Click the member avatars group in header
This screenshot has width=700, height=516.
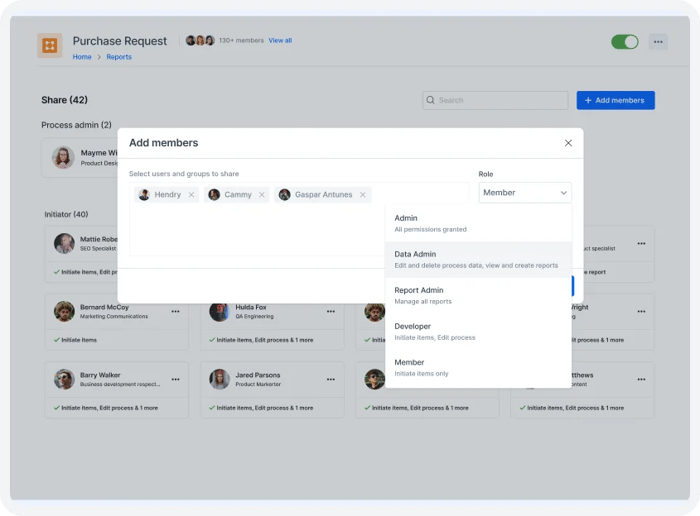[200, 40]
